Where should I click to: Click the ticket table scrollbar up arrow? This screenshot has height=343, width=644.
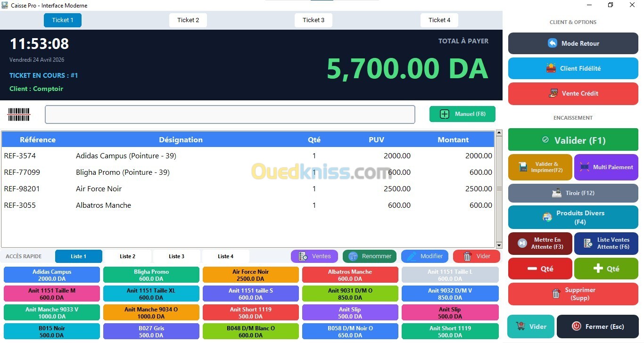tap(499, 133)
